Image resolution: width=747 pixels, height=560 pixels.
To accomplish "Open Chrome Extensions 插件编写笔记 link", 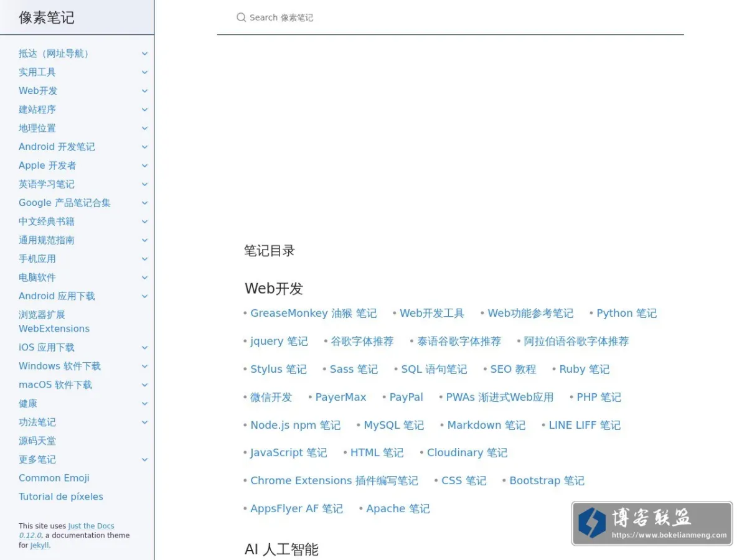I will coord(334,480).
